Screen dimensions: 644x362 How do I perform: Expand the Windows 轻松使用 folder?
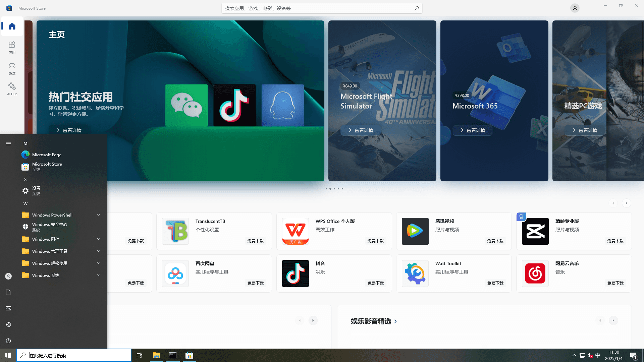point(62,263)
